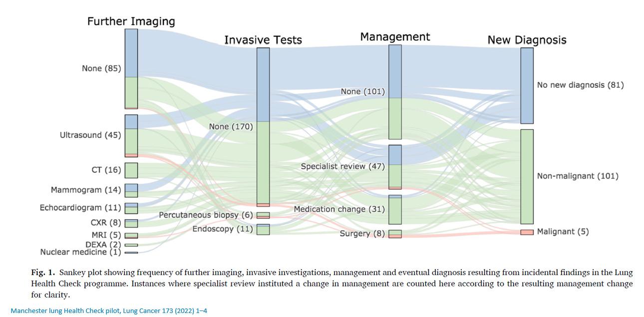Click the 'Mammogram (14)' node bar

coord(131,190)
